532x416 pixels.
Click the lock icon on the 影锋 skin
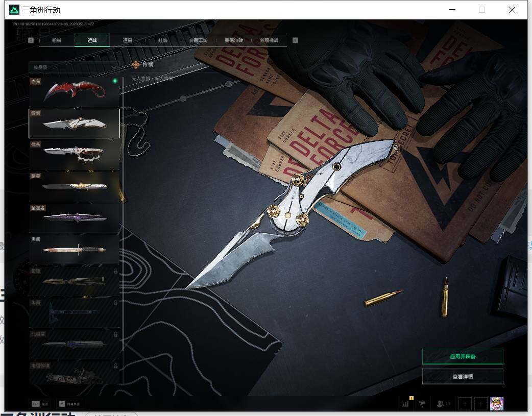coord(116,271)
